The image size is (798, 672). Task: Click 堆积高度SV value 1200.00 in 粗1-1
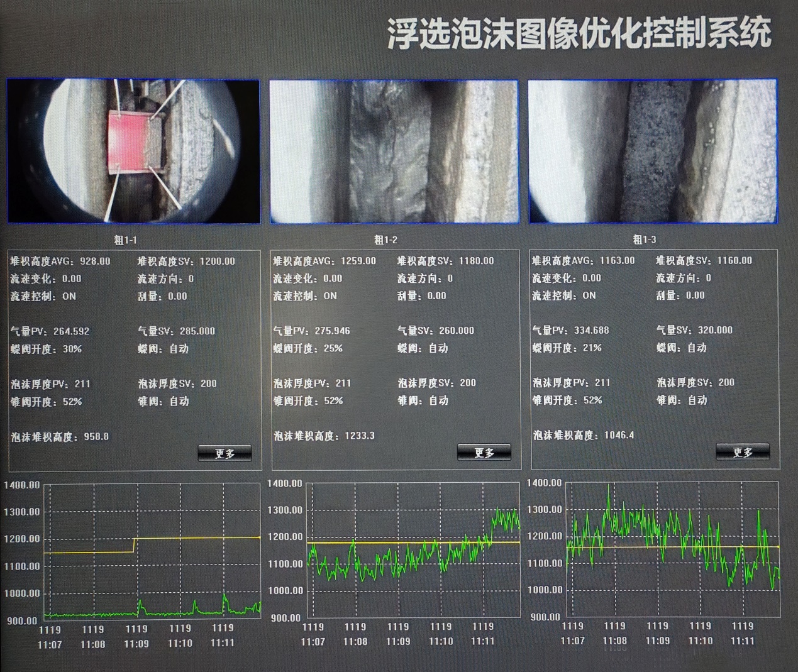click(217, 261)
